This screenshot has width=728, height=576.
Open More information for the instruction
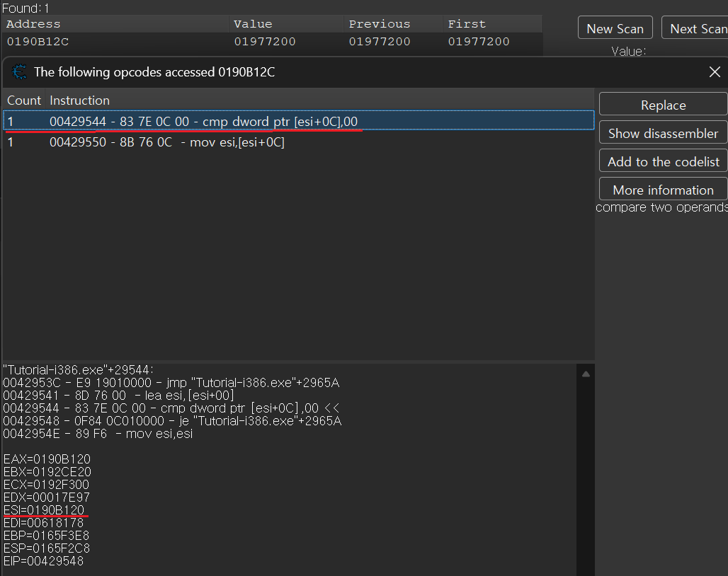662,190
